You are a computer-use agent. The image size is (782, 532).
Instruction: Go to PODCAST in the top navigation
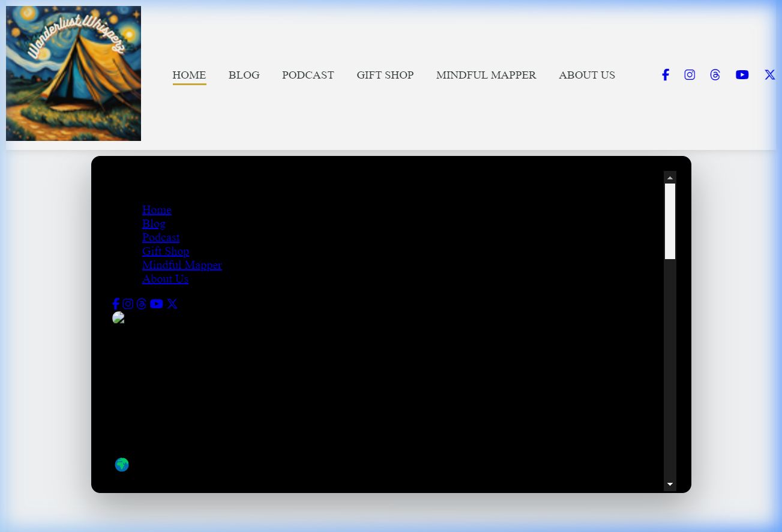308,75
